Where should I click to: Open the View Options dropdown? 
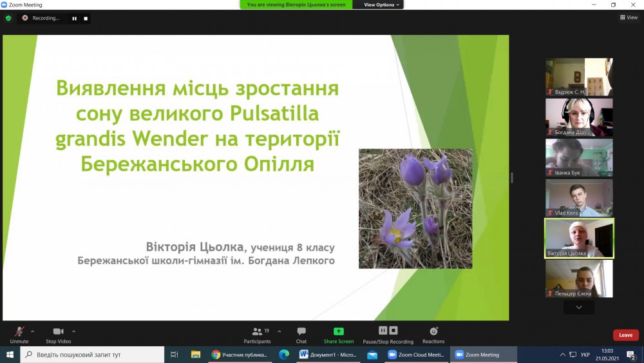[381, 5]
